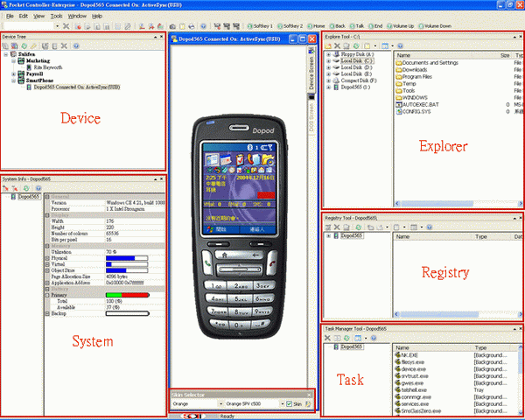Screen dimensions: 525x420
Task: Click the Home device button
Action: 316,25
